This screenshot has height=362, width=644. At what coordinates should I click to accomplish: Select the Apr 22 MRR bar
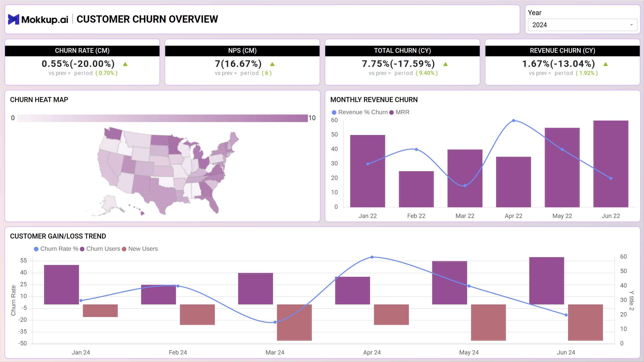click(513, 182)
